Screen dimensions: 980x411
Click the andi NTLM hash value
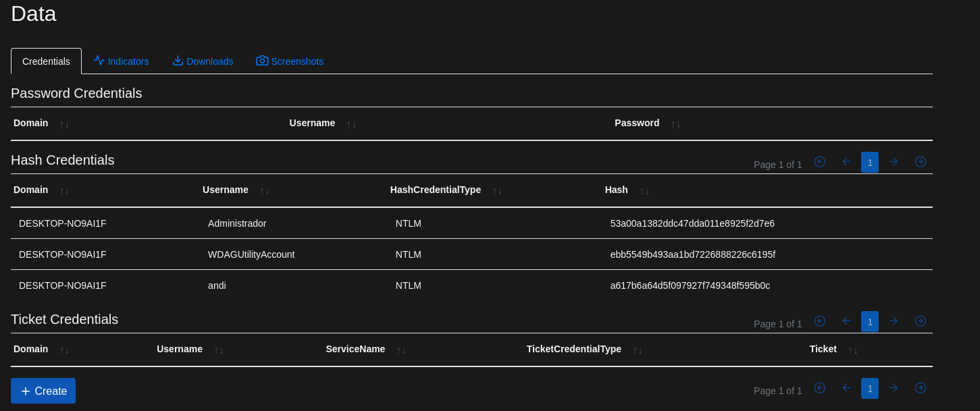[690, 285]
